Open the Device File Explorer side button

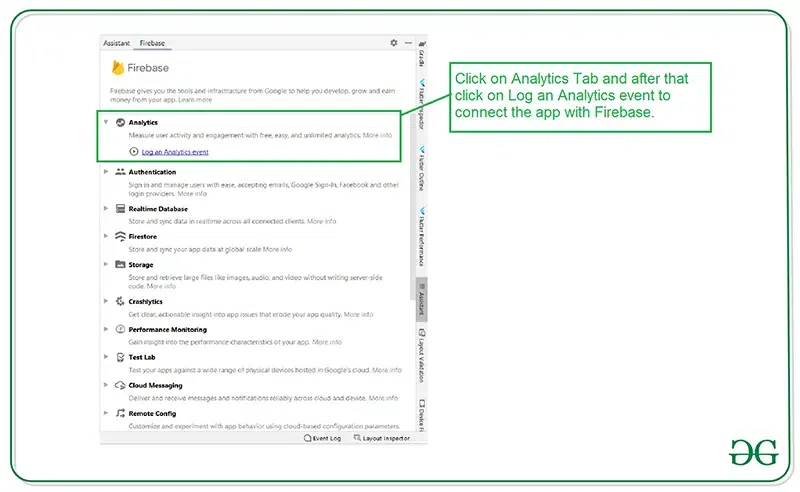coord(422,415)
